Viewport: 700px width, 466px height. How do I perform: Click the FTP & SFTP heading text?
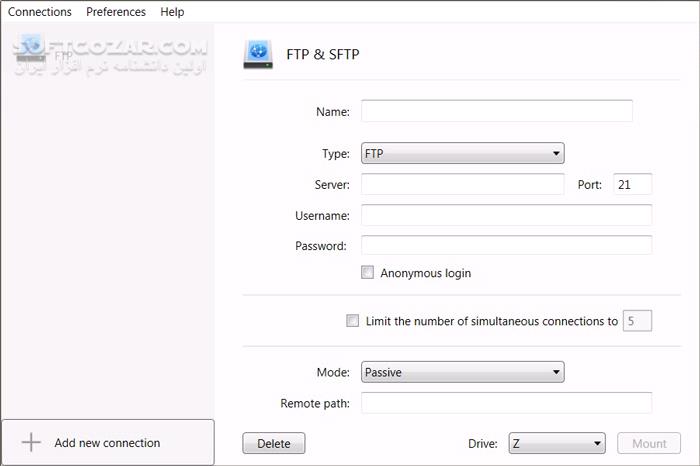click(x=323, y=54)
